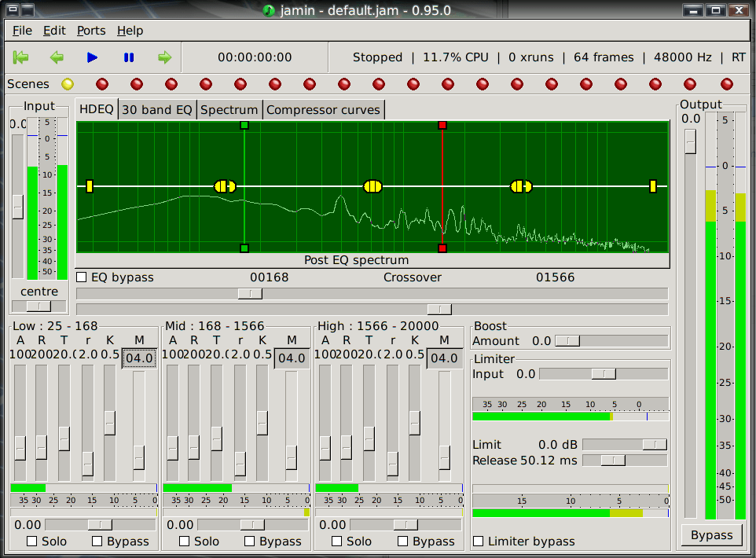
Task: Open the Help menu
Action: coord(130,31)
